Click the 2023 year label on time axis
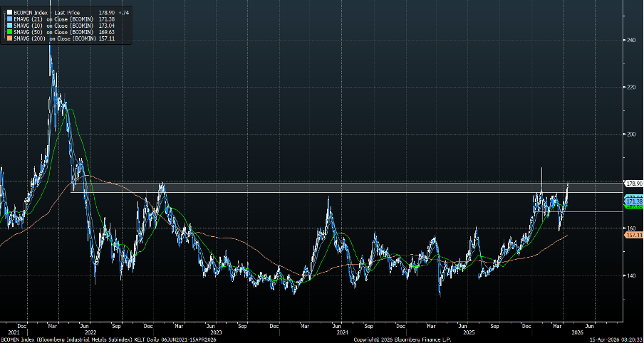 pyautogui.click(x=217, y=332)
